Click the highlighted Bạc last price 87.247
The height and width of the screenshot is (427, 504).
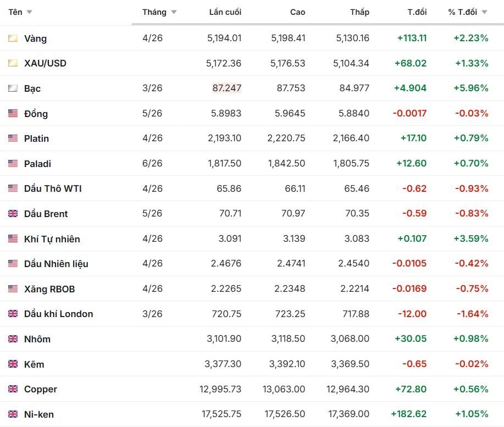click(x=226, y=88)
